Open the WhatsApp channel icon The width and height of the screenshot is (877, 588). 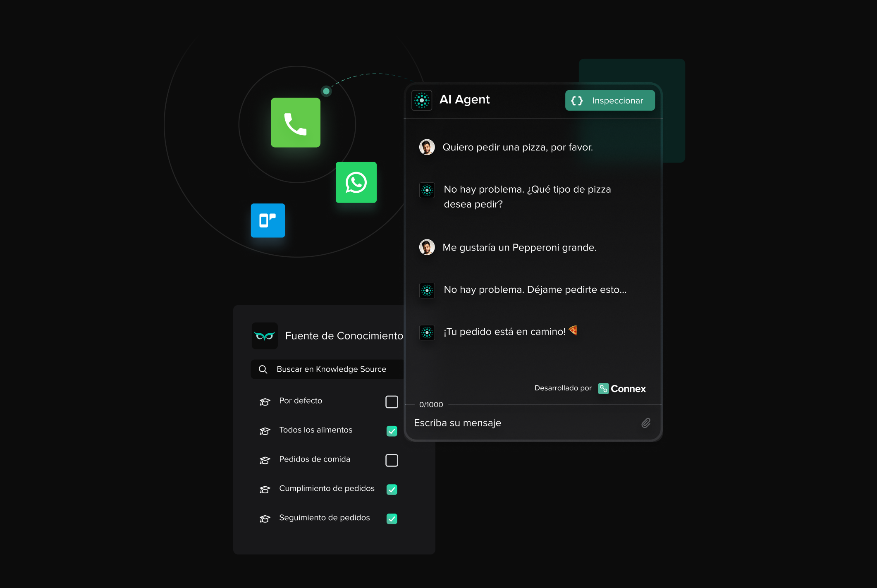(356, 182)
